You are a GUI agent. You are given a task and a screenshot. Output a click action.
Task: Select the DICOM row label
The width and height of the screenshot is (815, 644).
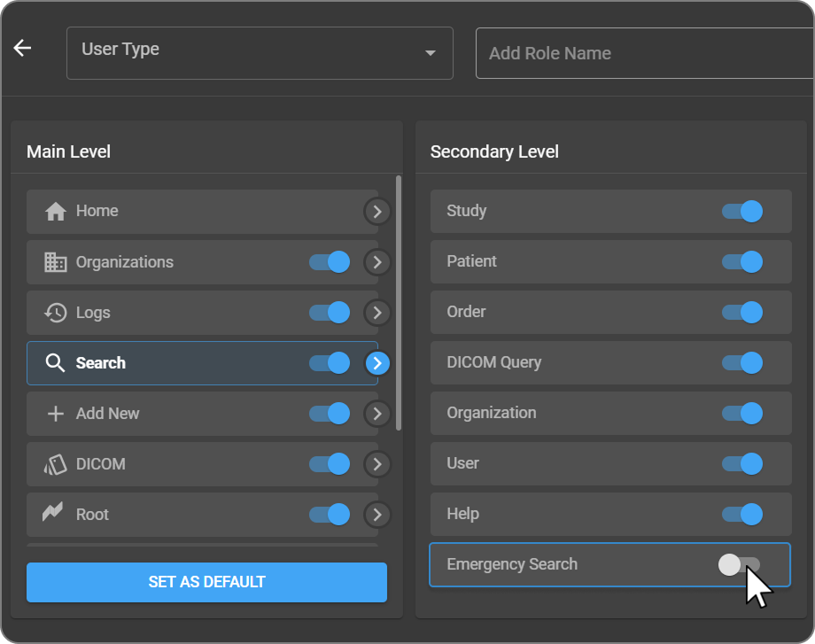coord(101,463)
